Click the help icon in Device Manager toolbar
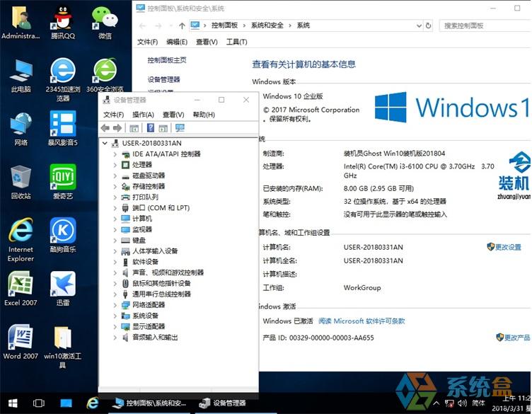Viewport: 532px width, 414px height. pyautogui.click(x=150, y=128)
